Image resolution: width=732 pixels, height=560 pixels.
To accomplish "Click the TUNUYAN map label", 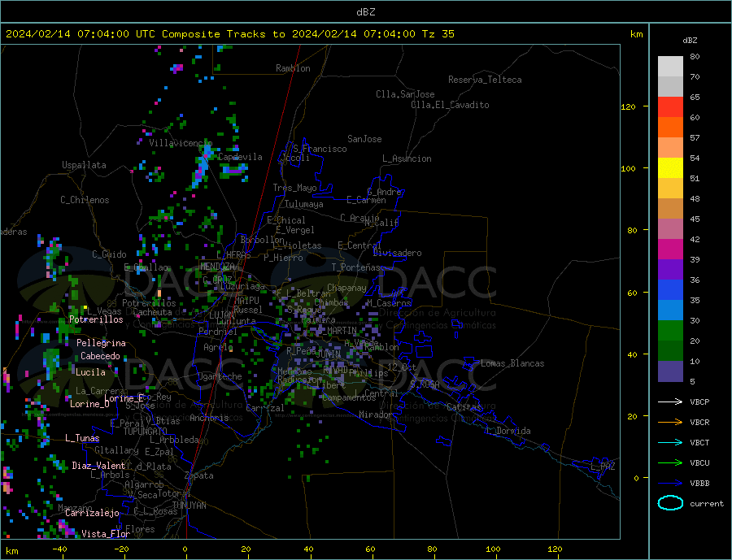I will (x=189, y=506).
